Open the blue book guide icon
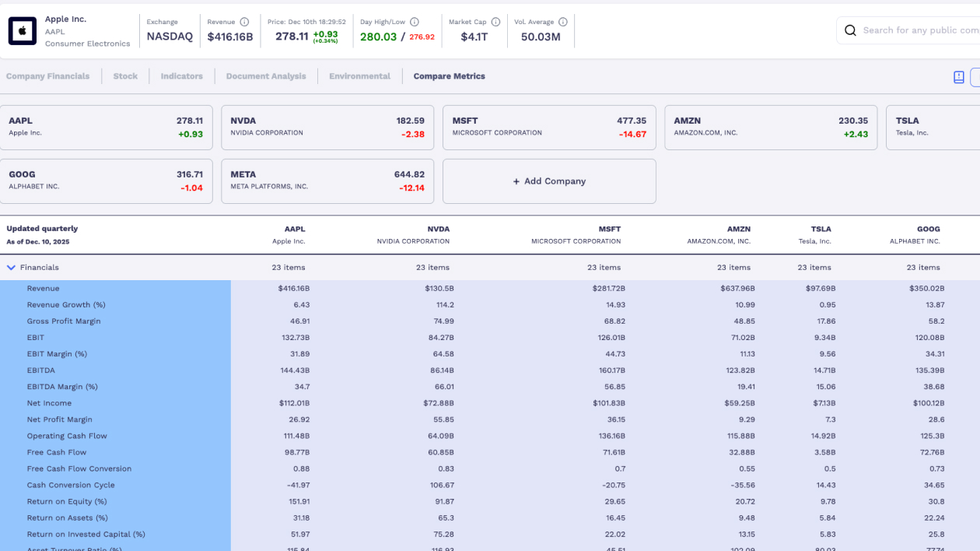This screenshot has width=980, height=551. (x=959, y=77)
